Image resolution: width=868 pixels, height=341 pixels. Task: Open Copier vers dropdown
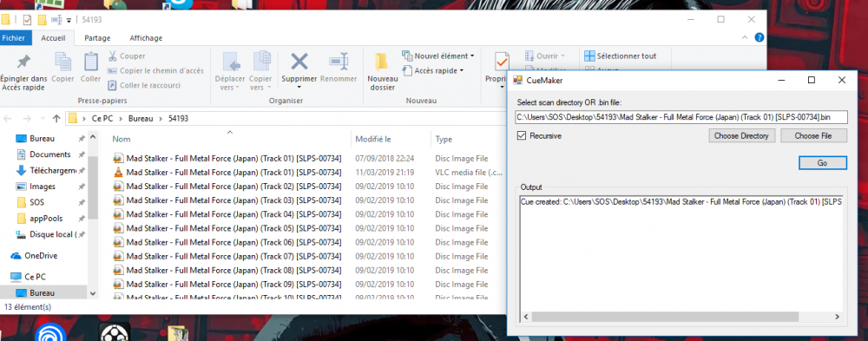(x=260, y=71)
